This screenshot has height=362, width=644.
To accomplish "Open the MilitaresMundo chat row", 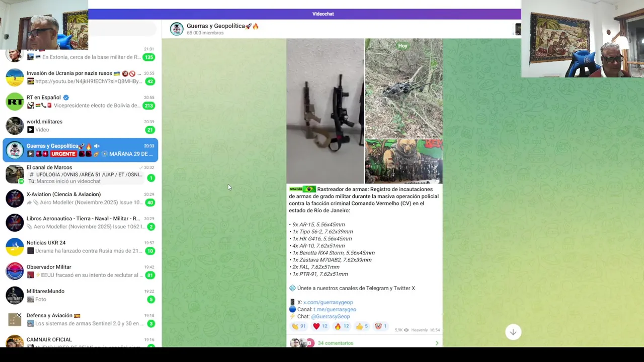I will pyautogui.click(x=80, y=295).
